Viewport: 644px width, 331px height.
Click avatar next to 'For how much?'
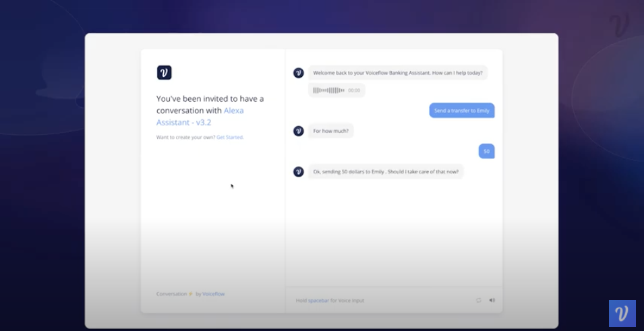(x=299, y=131)
